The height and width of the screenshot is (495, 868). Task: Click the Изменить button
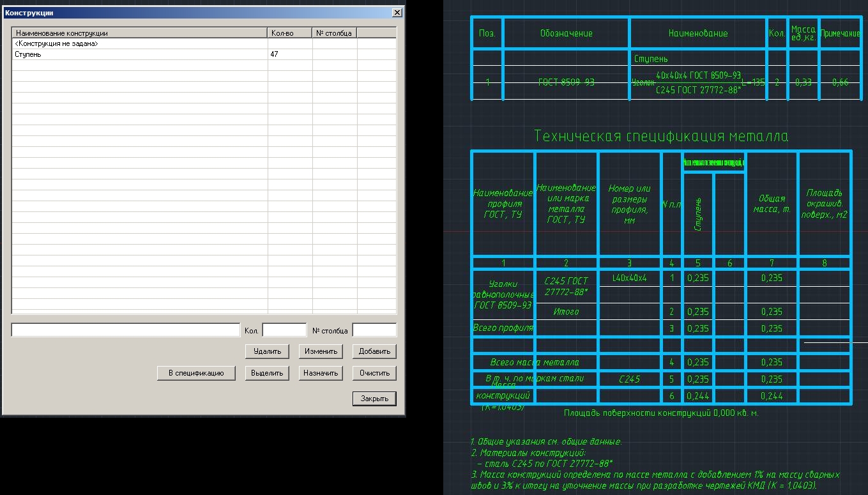tap(321, 351)
